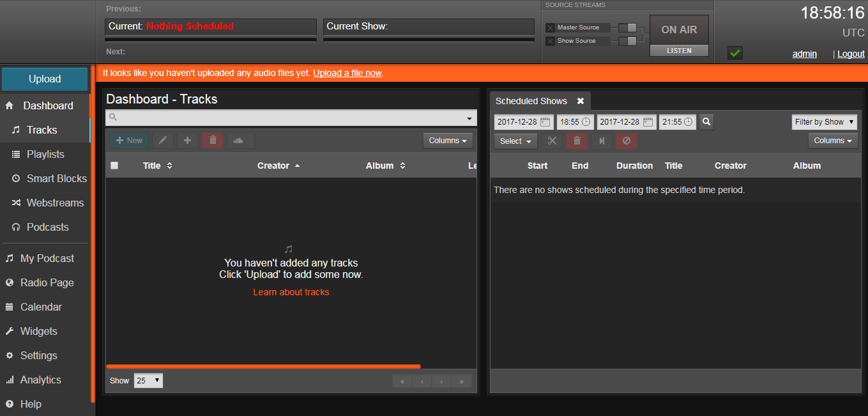Go to next page of tracks
The height and width of the screenshot is (416, 868).
(442, 381)
